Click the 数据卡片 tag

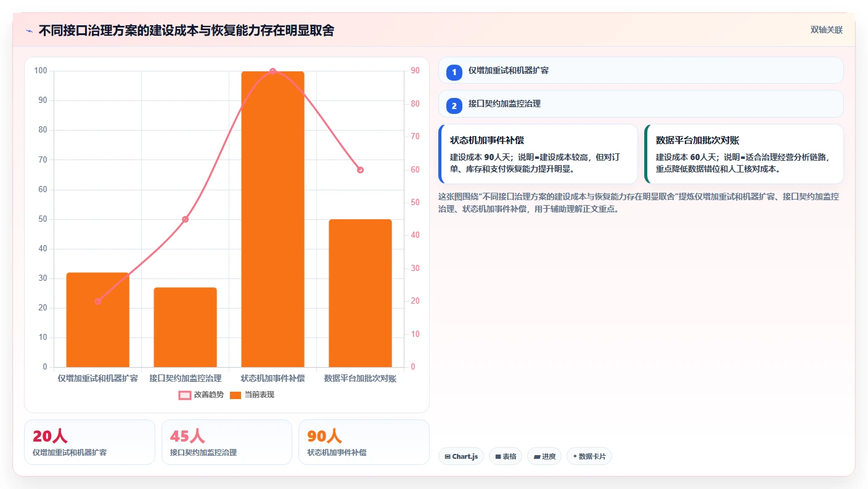tap(589, 456)
